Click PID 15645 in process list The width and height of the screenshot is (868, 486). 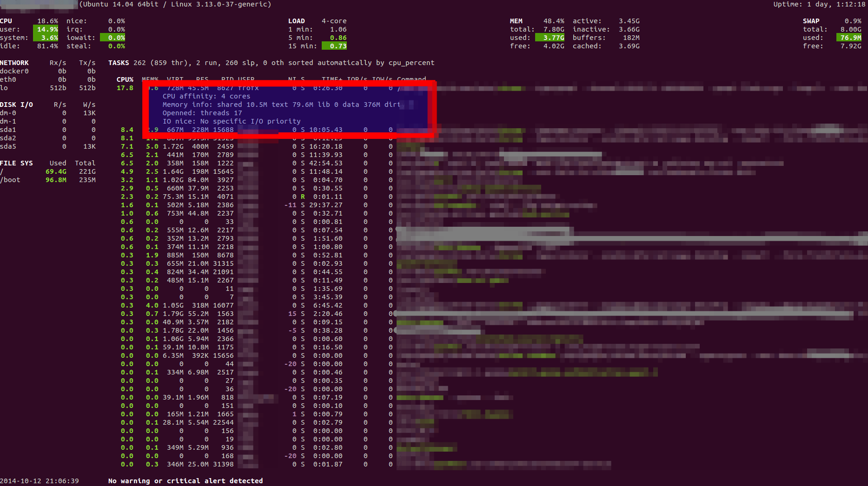pos(223,171)
